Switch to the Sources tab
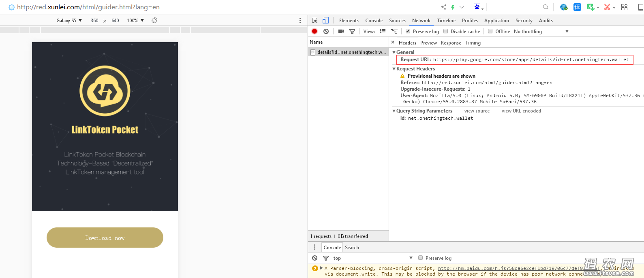The width and height of the screenshot is (644, 278). point(397,20)
